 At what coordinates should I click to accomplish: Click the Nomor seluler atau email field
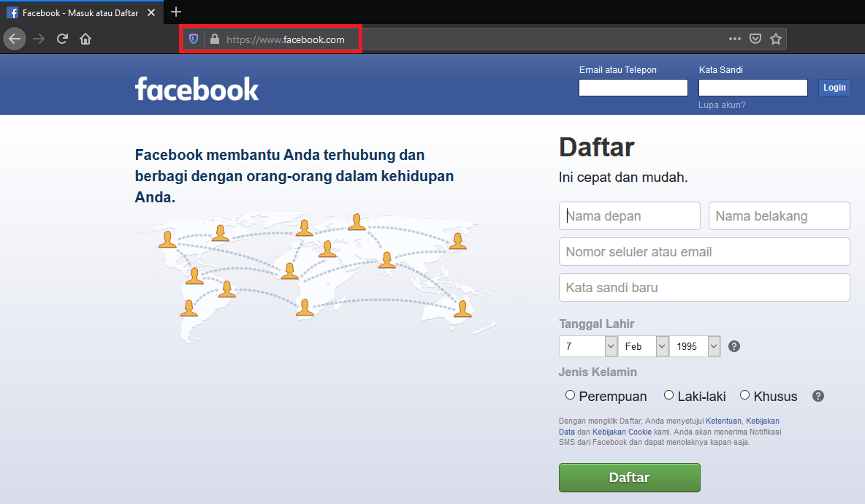704,251
